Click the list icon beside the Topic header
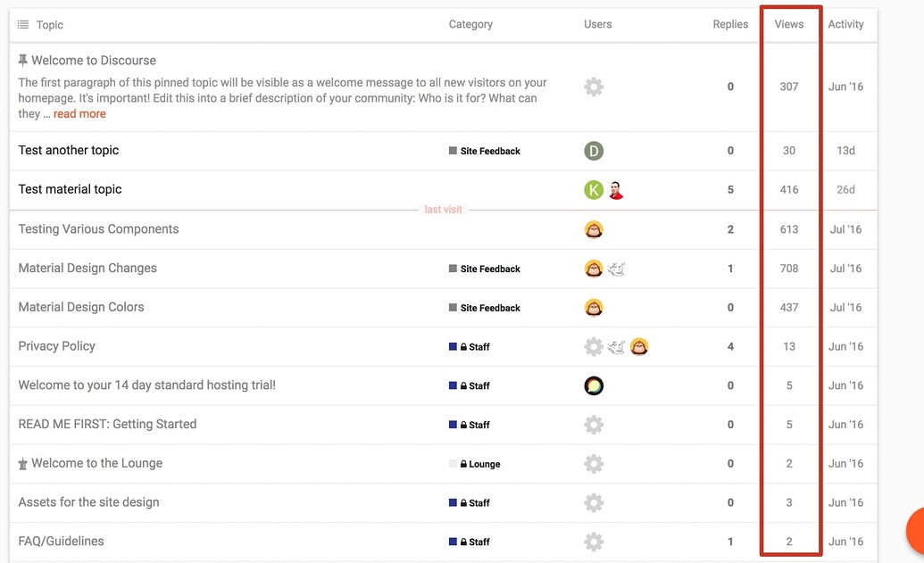The height and width of the screenshot is (563, 924). point(23,25)
